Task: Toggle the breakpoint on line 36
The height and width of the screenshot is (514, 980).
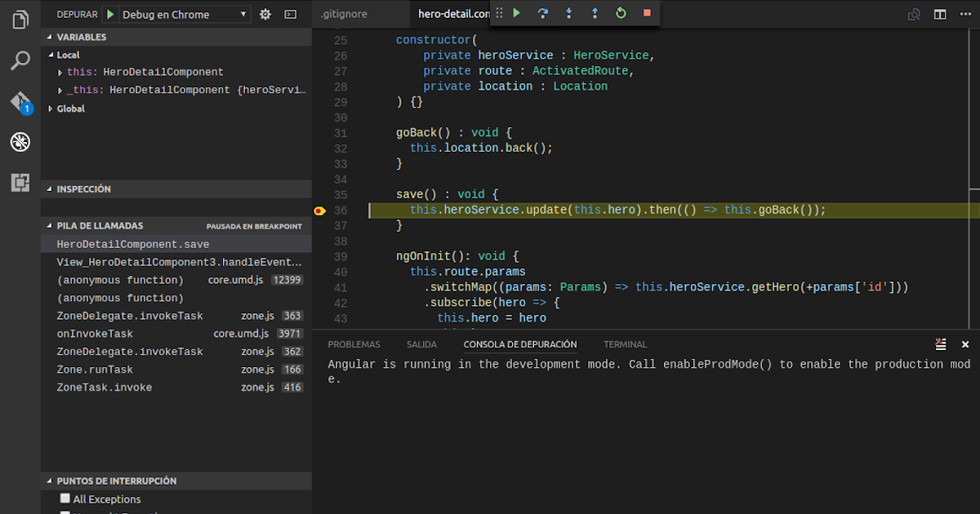Action: 319,210
